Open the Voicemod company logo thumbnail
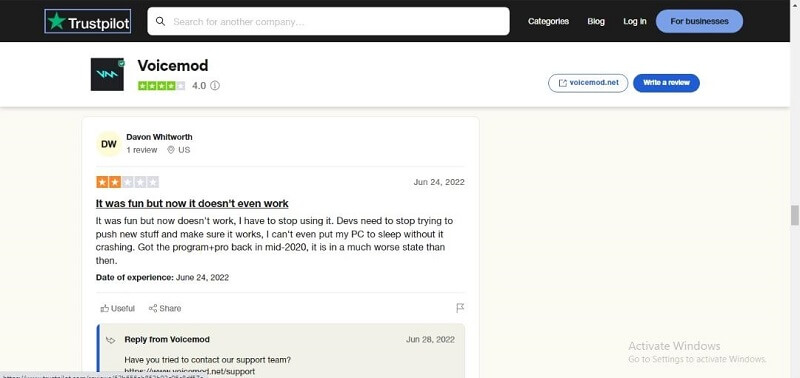The image size is (800, 378). 107,74
